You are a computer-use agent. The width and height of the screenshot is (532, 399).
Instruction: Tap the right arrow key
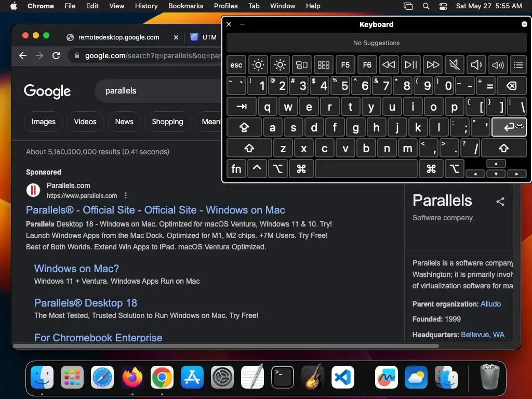point(517,174)
